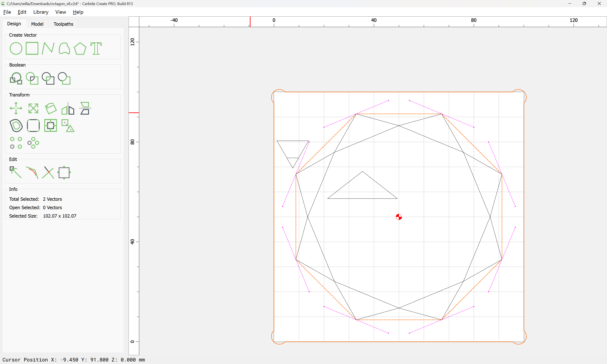Click the Cursor Position status bar readout
This screenshot has width=607, height=364.
[74, 360]
